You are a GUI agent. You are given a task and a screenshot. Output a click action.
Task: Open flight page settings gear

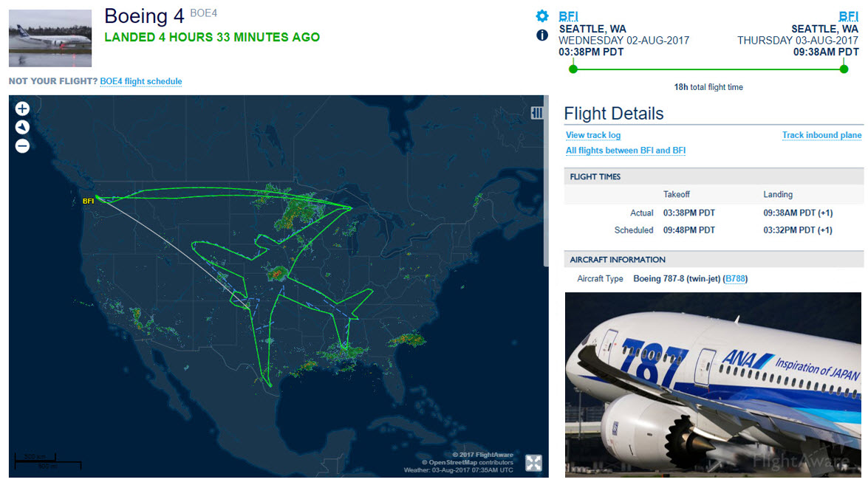click(x=542, y=16)
